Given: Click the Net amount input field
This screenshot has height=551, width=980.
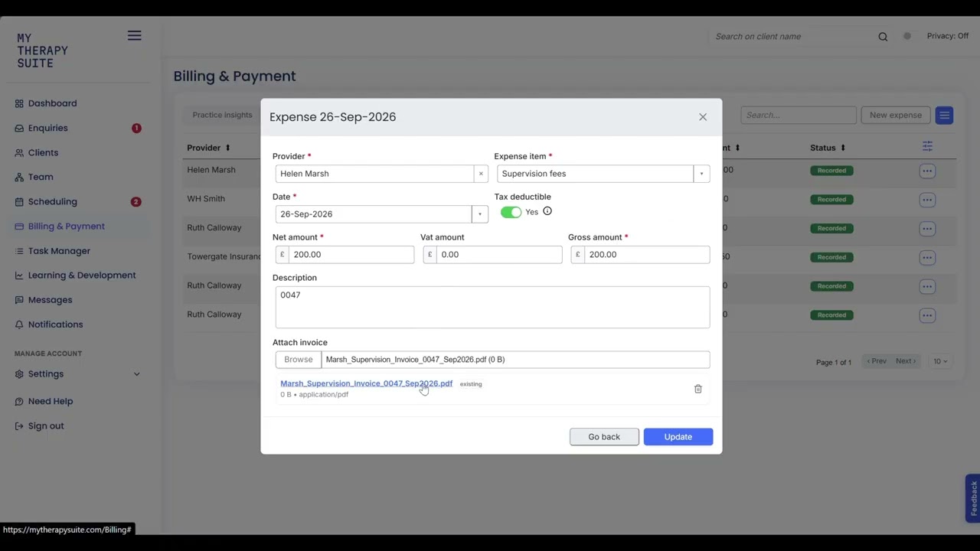Looking at the screenshot, I should click(351, 255).
